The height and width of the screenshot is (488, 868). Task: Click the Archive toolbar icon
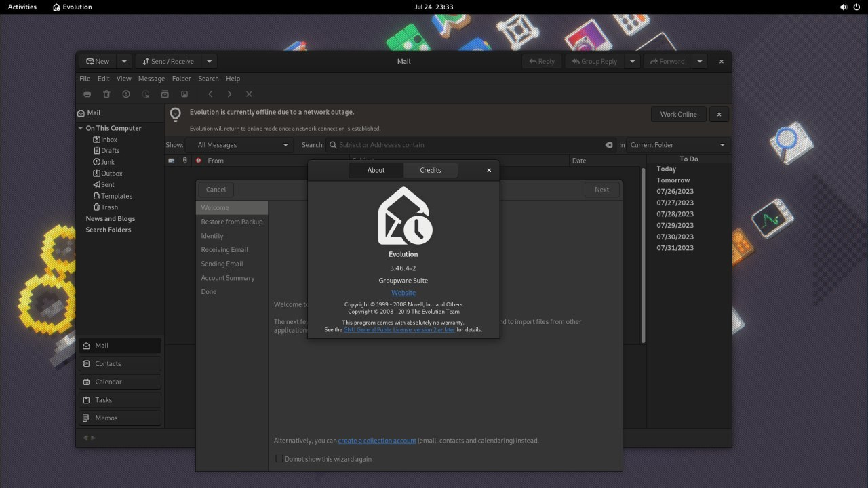pos(164,94)
